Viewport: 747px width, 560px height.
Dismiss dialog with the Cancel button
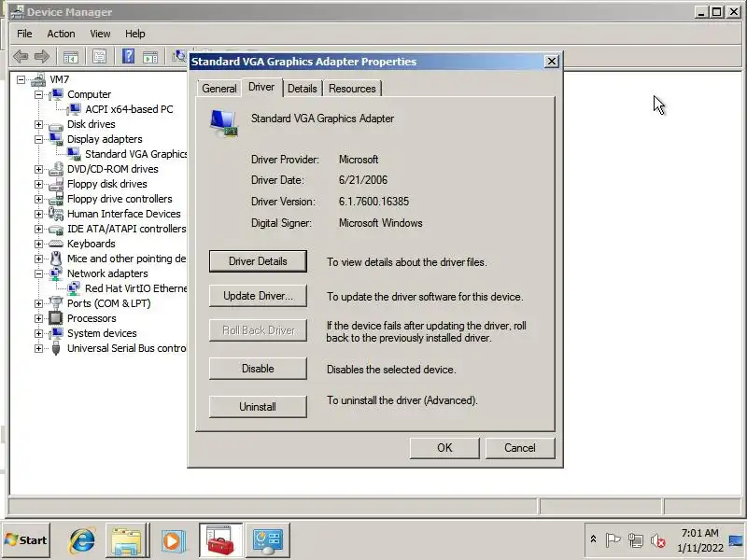point(520,448)
